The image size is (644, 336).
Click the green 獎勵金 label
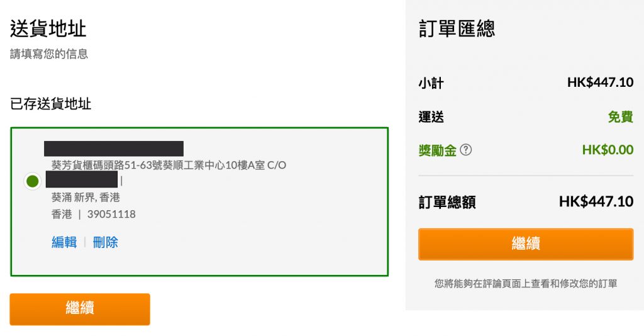[437, 150]
